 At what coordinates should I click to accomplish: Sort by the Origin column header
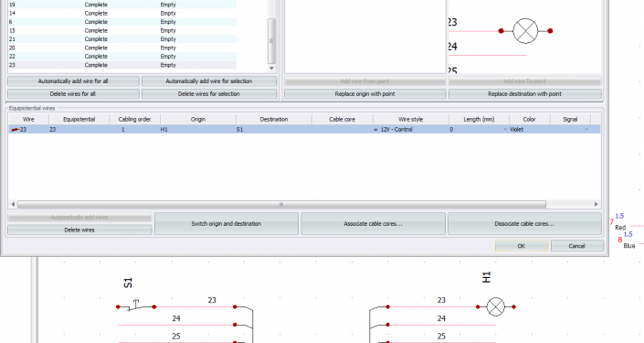[x=198, y=119]
